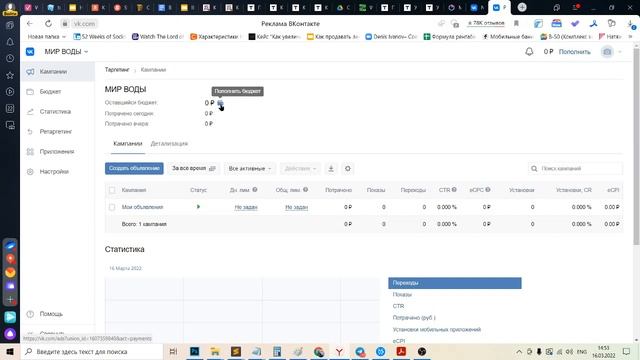Viewport: 640px width, 360px height.
Task: Open Статистика in the left sidebar
Action: (57, 111)
